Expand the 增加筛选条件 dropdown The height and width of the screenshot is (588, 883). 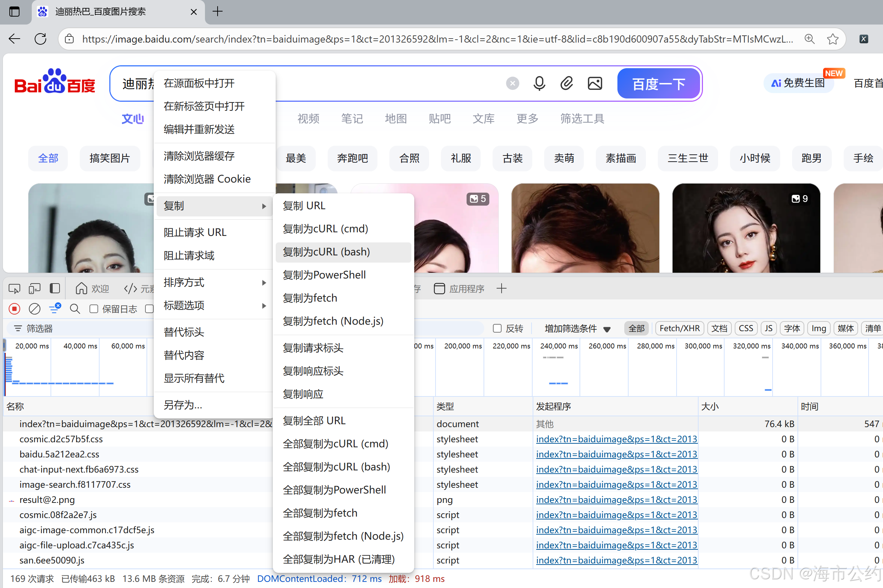(577, 329)
